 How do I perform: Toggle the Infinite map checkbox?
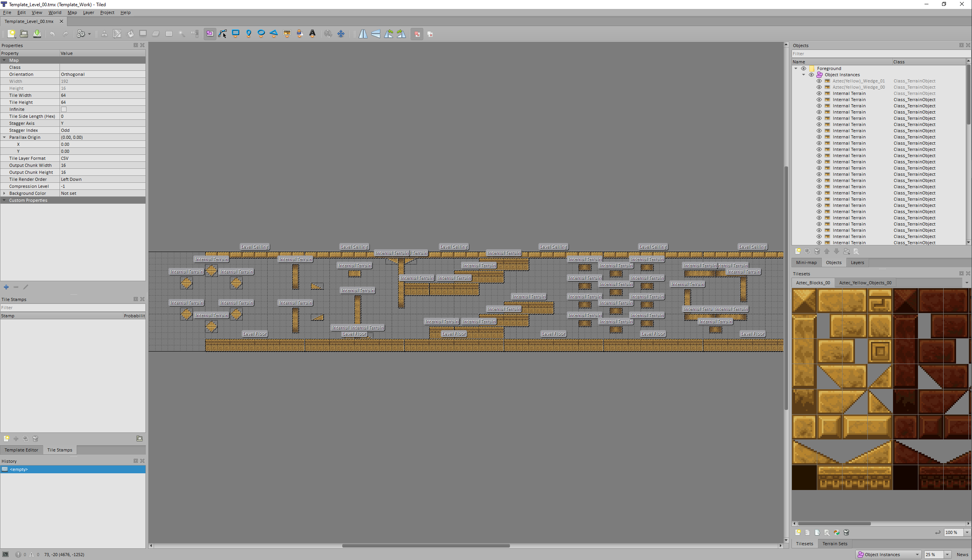click(64, 109)
